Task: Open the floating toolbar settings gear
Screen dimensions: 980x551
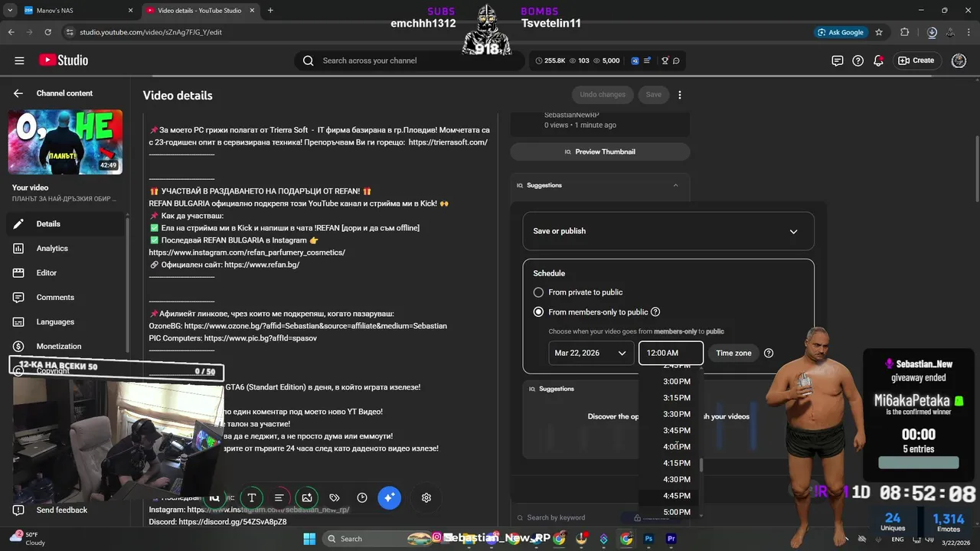Action: pyautogui.click(x=426, y=497)
